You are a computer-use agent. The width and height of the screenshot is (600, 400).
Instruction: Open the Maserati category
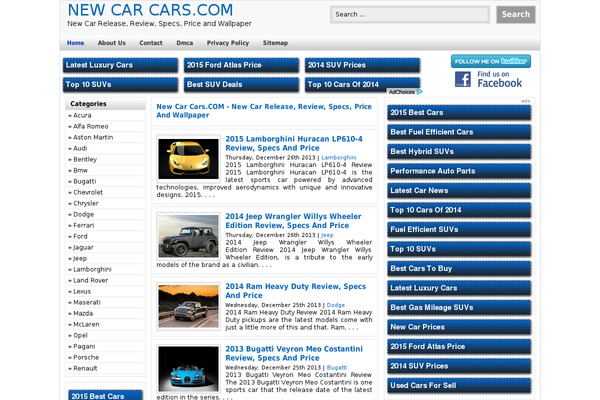pyautogui.click(x=86, y=302)
